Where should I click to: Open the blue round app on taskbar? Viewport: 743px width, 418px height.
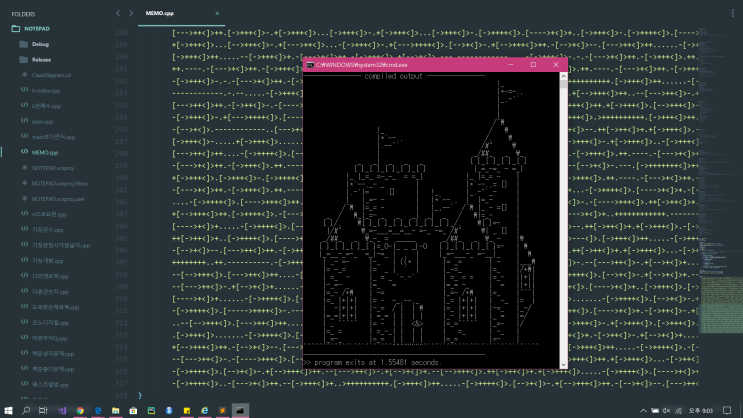point(169,410)
